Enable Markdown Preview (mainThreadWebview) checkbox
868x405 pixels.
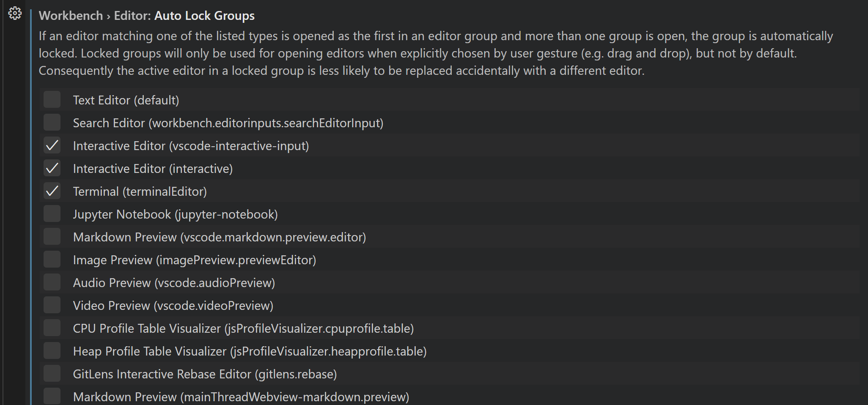point(52,396)
